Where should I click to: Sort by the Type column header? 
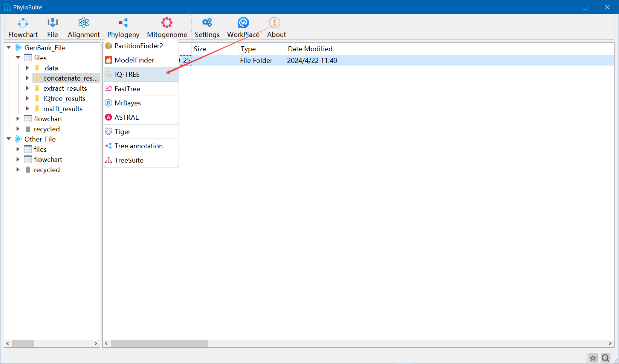pos(262,49)
